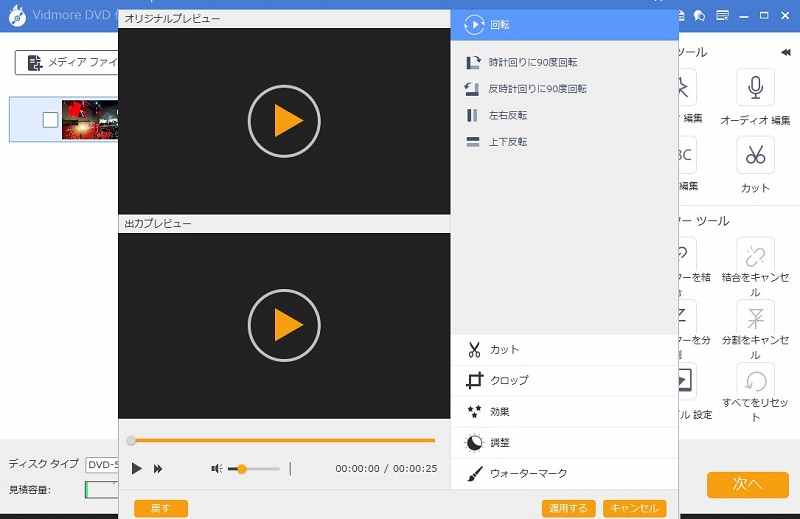Open the menu list icon in the title bar
This screenshot has height=519, width=800.
(x=722, y=15)
